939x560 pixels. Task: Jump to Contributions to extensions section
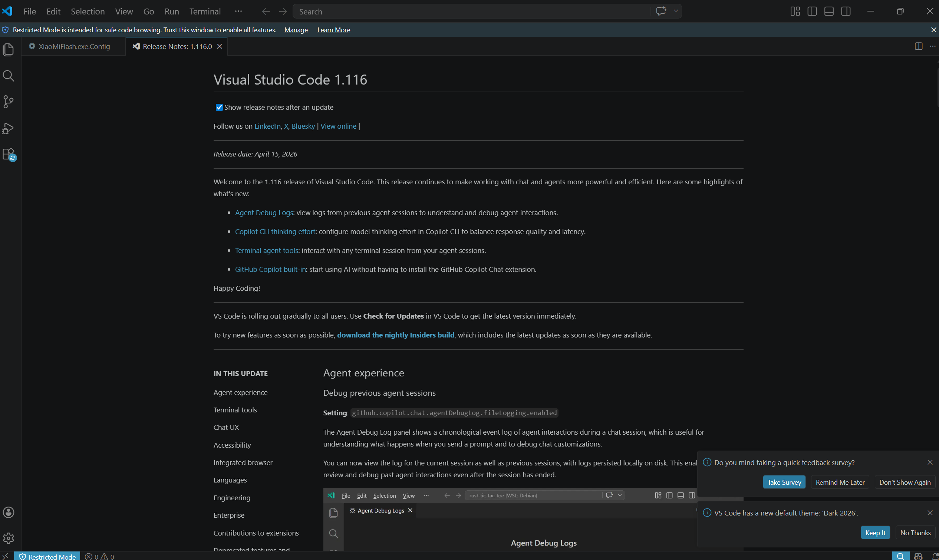point(256,533)
